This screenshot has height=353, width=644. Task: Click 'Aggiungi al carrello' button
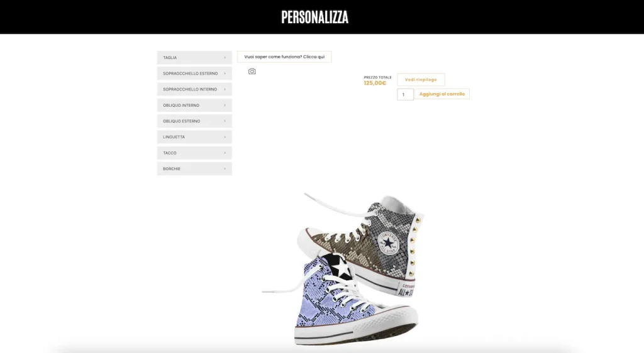coord(442,94)
